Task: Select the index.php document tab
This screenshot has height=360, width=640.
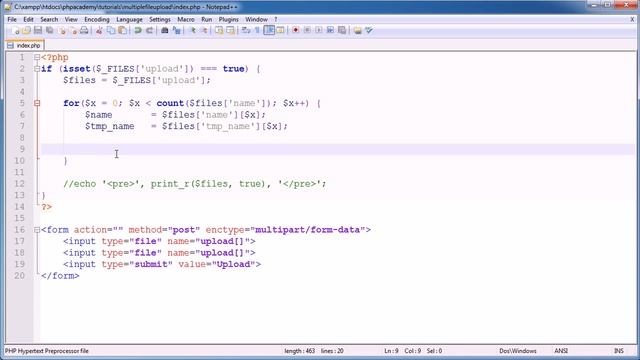Action: point(24,45)
